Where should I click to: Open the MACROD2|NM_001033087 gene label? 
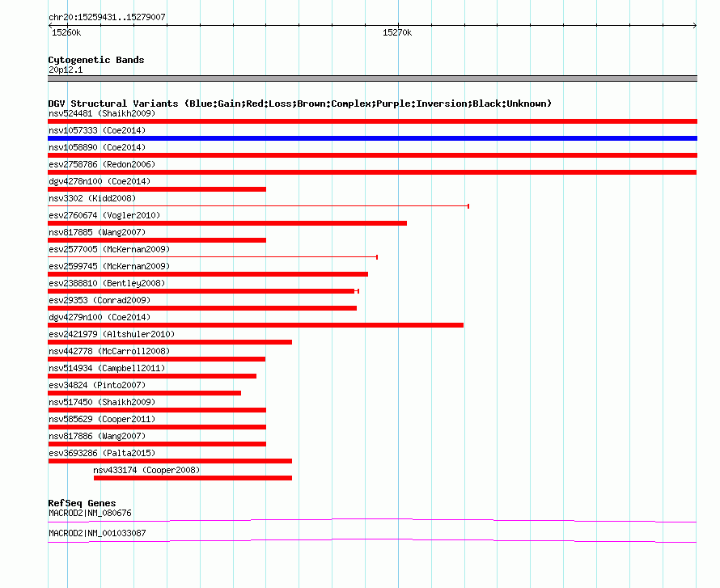point(97,533)
